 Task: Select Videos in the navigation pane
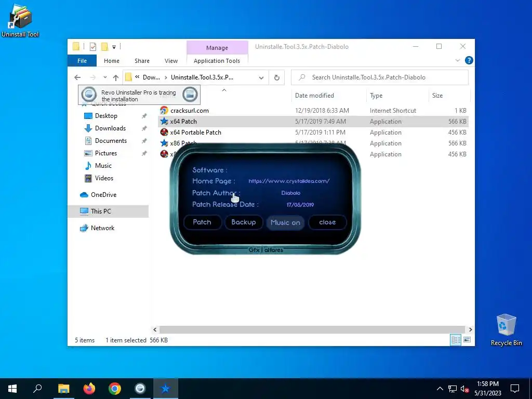click(x=104, y=178)
